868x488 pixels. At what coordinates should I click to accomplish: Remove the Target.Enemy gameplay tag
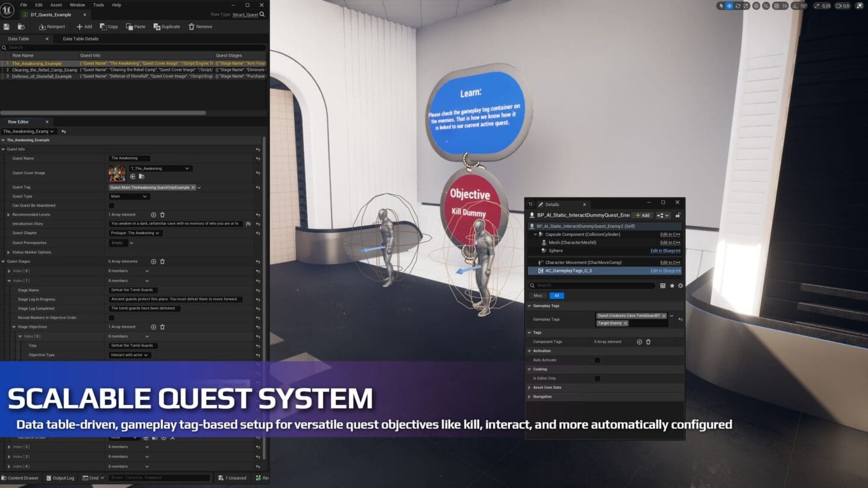[x=625, y=323]
